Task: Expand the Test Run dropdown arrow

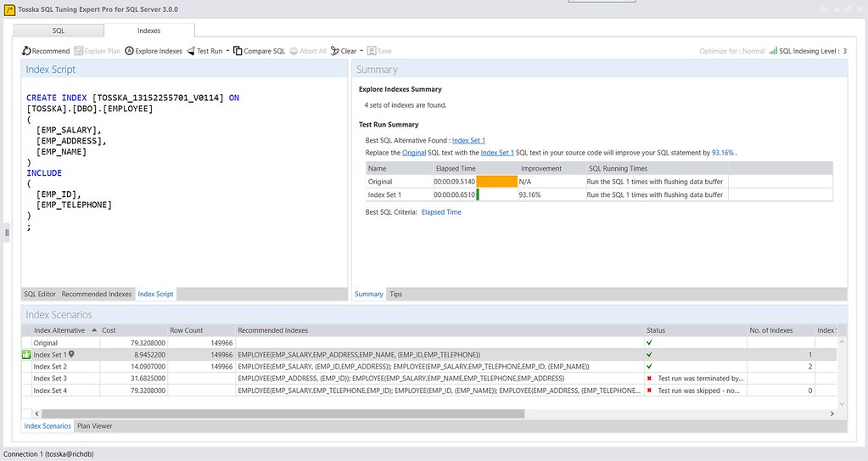Action: (227, 51)
